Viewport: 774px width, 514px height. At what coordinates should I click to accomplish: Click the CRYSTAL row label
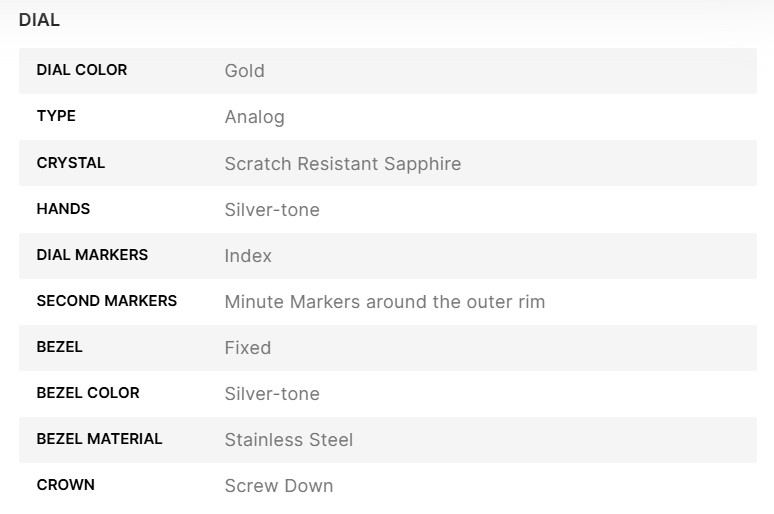[x=71, y=162]
